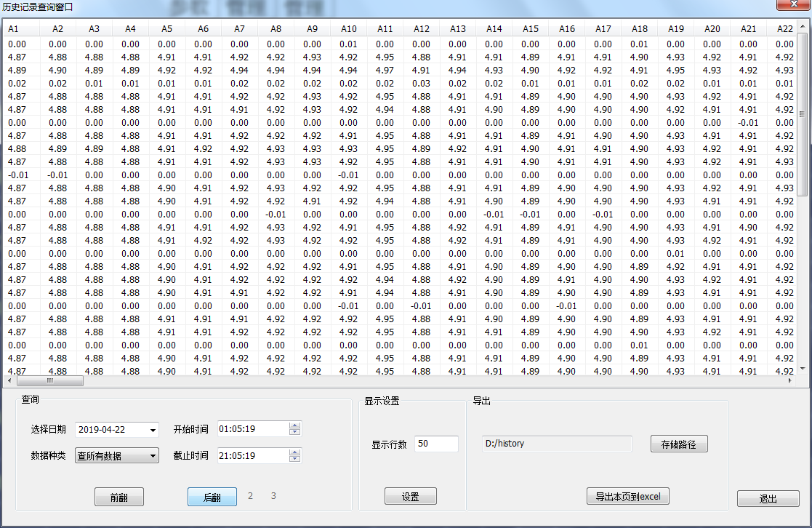812x528 pixels.
Task: Open the 选择日期 date dropdown
Action: pos(153,430)
